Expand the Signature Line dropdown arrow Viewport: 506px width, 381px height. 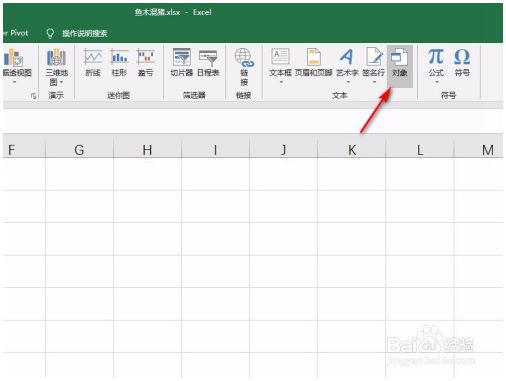click(374, 82)
